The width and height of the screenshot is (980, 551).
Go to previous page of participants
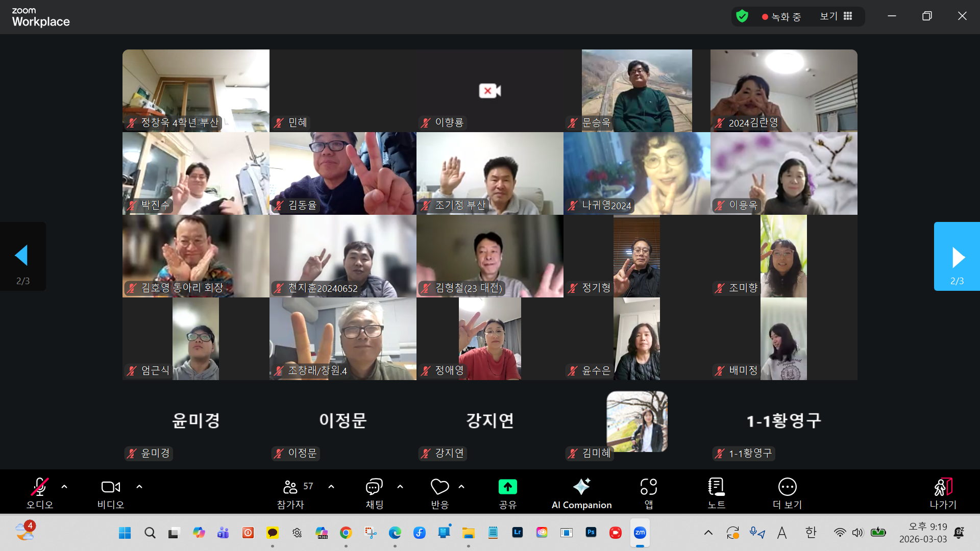(x=22, y=257)
